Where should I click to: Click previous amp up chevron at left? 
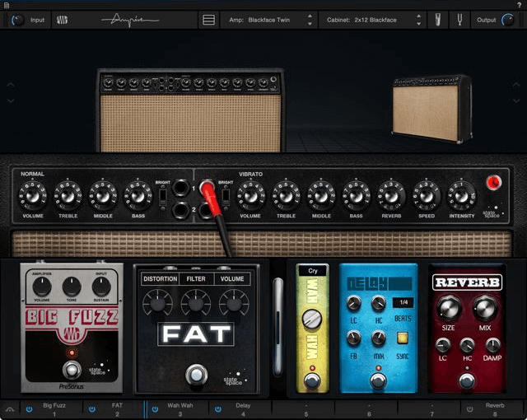[11, 85]
